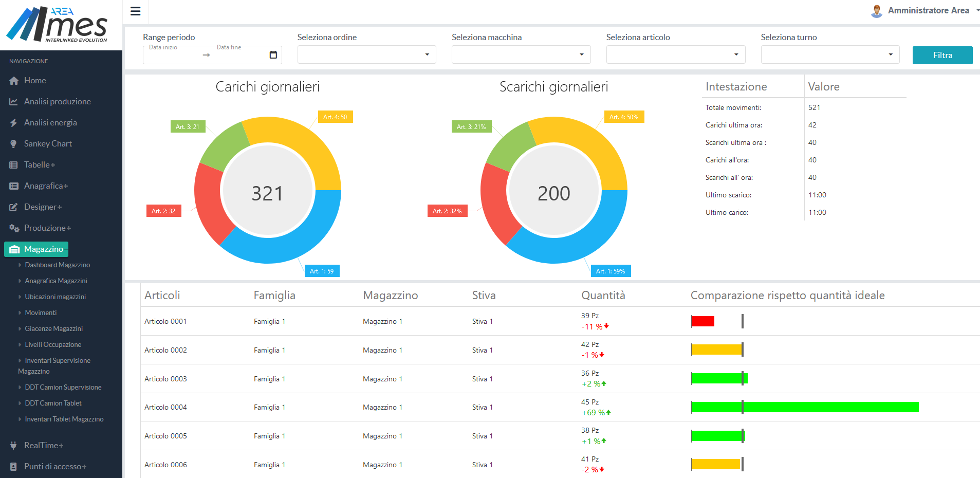Click the Totale movimenti value 521
Screen dimensions: 980x478
coord(814,107)
